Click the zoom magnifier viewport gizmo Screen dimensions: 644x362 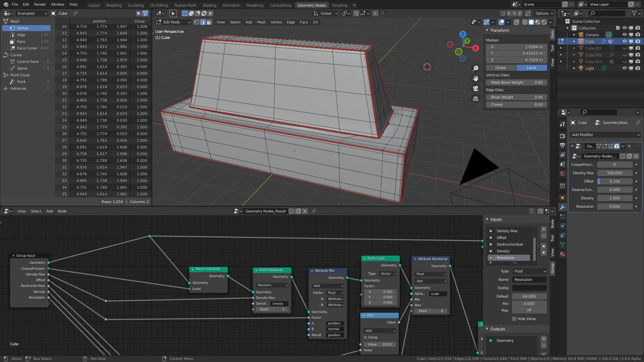pyautogui.click(x=476, y=68)
